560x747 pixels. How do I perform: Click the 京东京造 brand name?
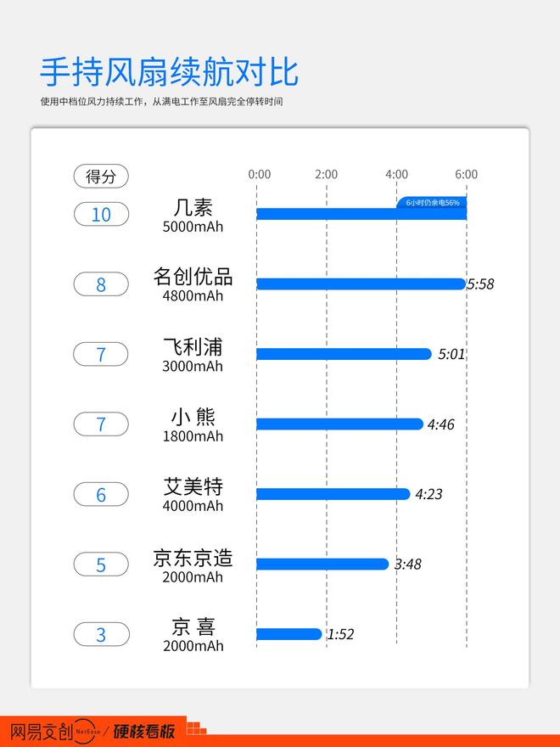click(193, 558)
